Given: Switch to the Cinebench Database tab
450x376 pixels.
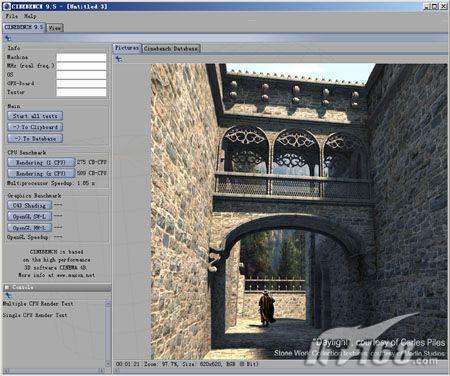Looking at the screenshot, I should 171,49.
